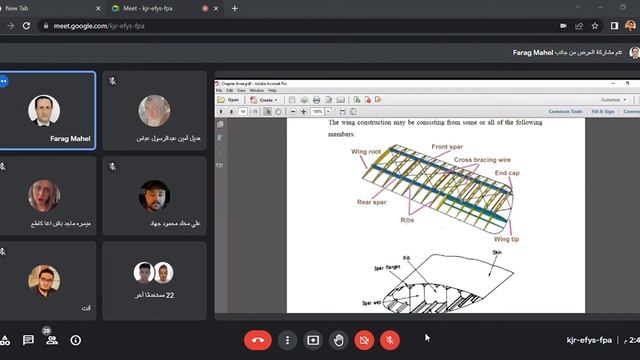Switch to the New Tab tab

pos(49,8)
